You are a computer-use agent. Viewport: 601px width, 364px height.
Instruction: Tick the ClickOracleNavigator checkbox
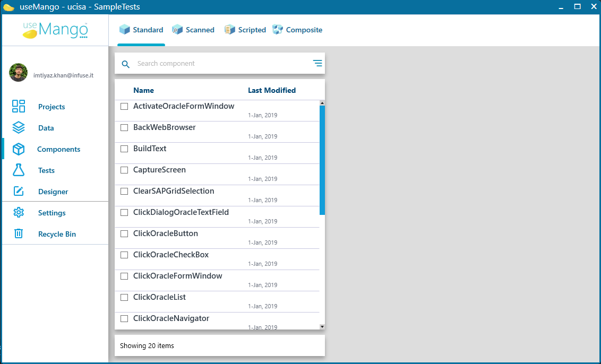(124, 318)
